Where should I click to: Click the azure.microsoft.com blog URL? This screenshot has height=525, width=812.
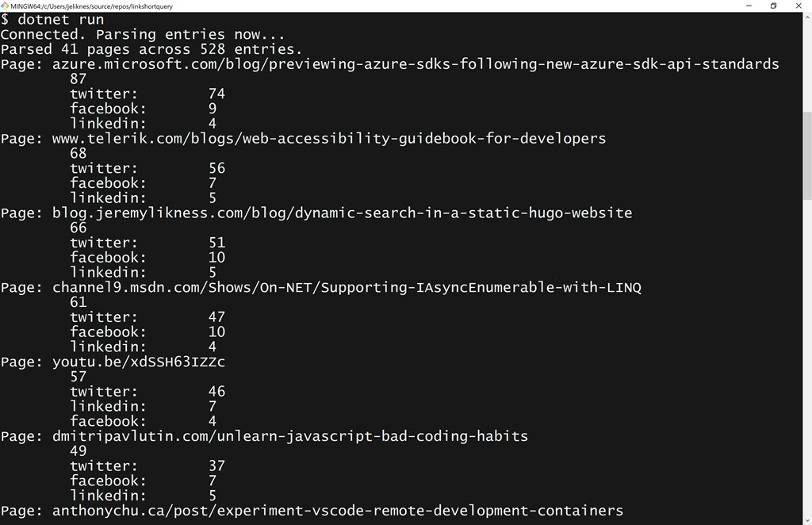coord(416,64)
